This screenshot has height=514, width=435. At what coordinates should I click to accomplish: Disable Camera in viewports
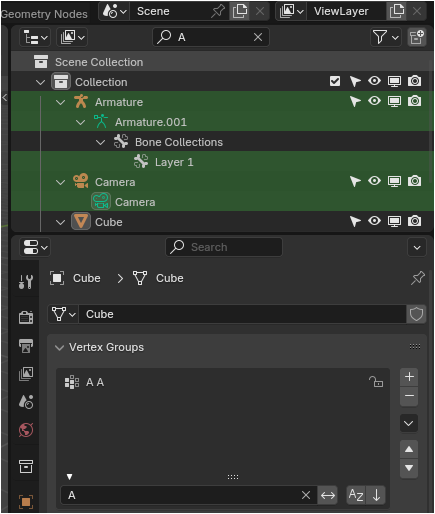pos(394,181)
